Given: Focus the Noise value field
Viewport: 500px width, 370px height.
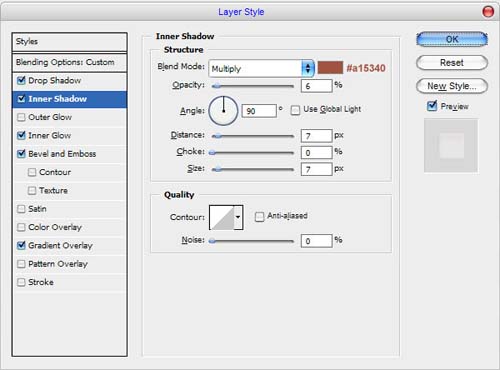Looking at the screenshot, I should [316, 241].
